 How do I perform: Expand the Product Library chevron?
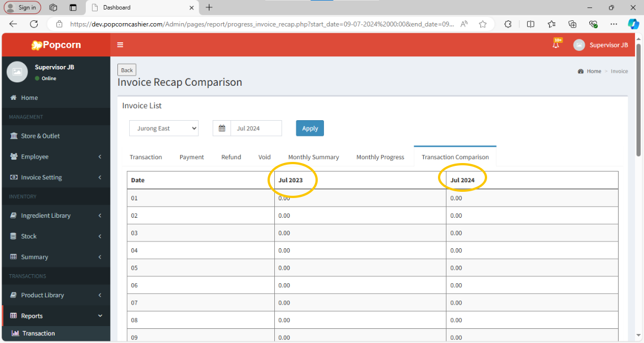tap(100, 295)
